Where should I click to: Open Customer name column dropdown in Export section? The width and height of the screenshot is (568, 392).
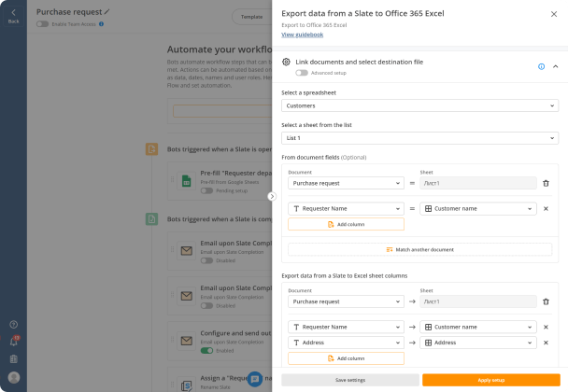click(478, 327)
